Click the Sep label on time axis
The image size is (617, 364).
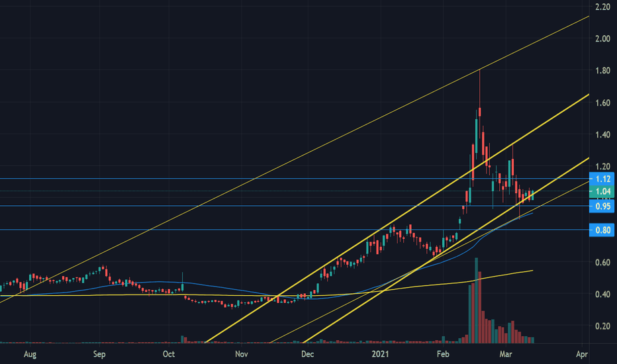pyautogui.click(x=99, y=354)
